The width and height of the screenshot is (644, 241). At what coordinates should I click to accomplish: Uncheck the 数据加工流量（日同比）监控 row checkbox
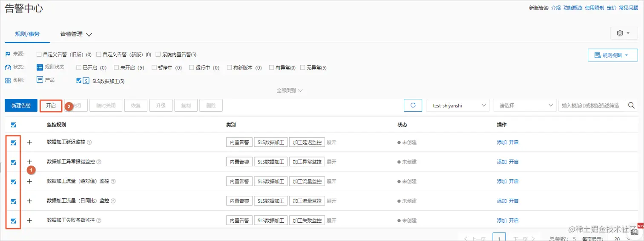coord(13,201)
